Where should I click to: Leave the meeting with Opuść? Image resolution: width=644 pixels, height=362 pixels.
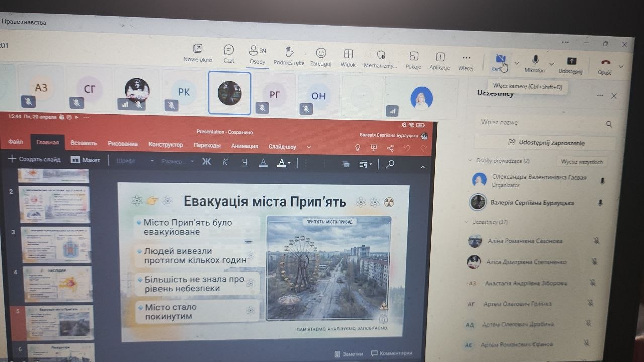605,65
